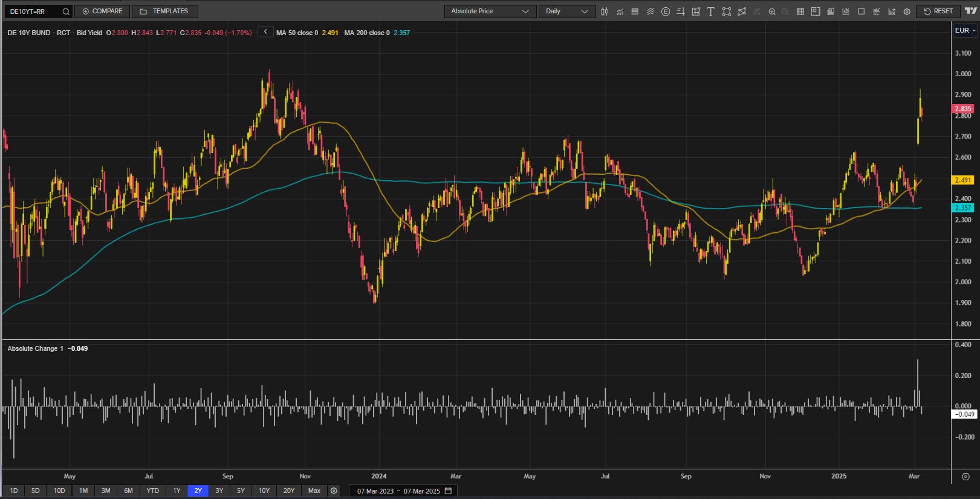The height and width of the screenshot is (499, 980).
Task: Open the period settings gear beside Max
Action: pos(334,491)
